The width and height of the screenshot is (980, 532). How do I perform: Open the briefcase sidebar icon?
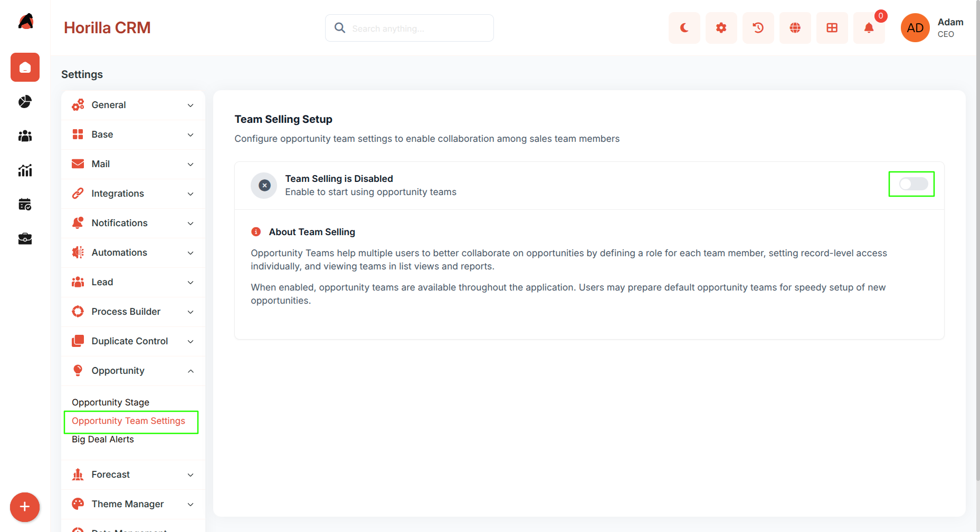coord(25,239)
